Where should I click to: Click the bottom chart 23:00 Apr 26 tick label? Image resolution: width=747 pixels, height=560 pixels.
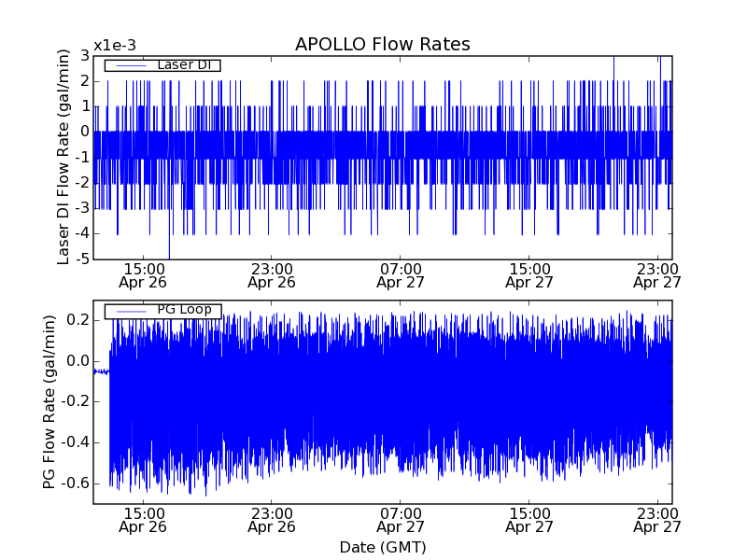coord(272,520)
